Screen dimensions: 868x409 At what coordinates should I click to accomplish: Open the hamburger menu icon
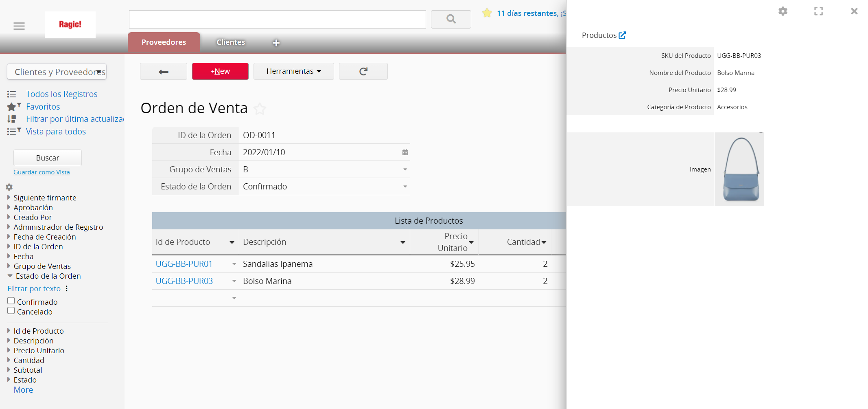point(19,26)
